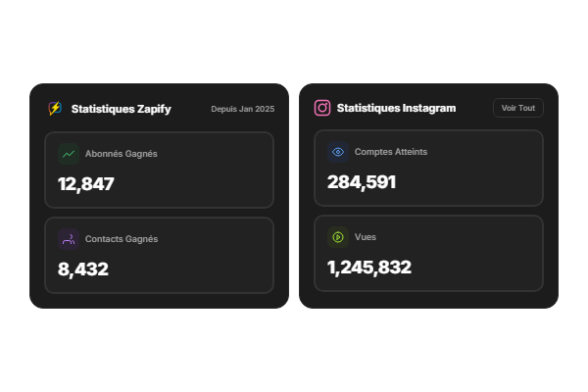This screenshot has height=392, width=588.
Task: Click the purple contacts person icon
Action: click(x=68, y=238)
